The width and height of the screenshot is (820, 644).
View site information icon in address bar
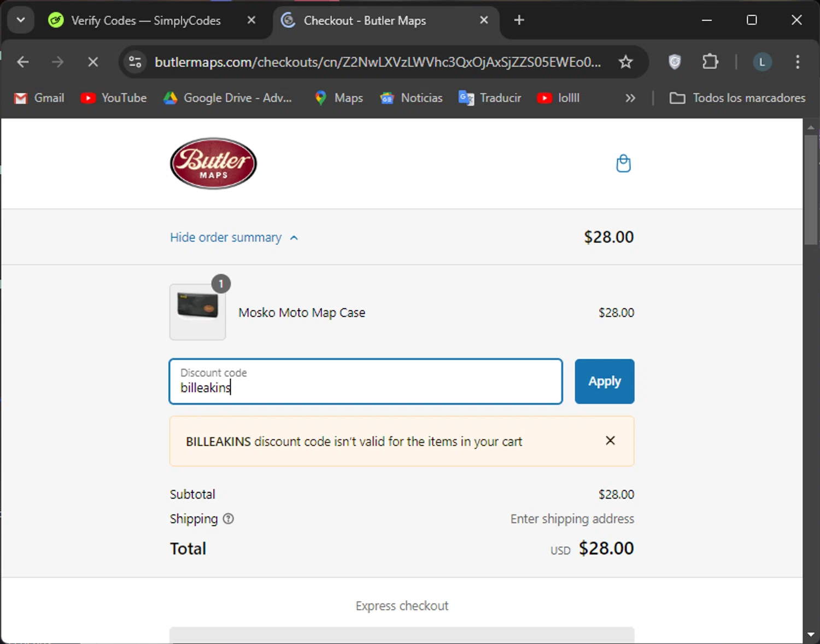coord(135,62)
